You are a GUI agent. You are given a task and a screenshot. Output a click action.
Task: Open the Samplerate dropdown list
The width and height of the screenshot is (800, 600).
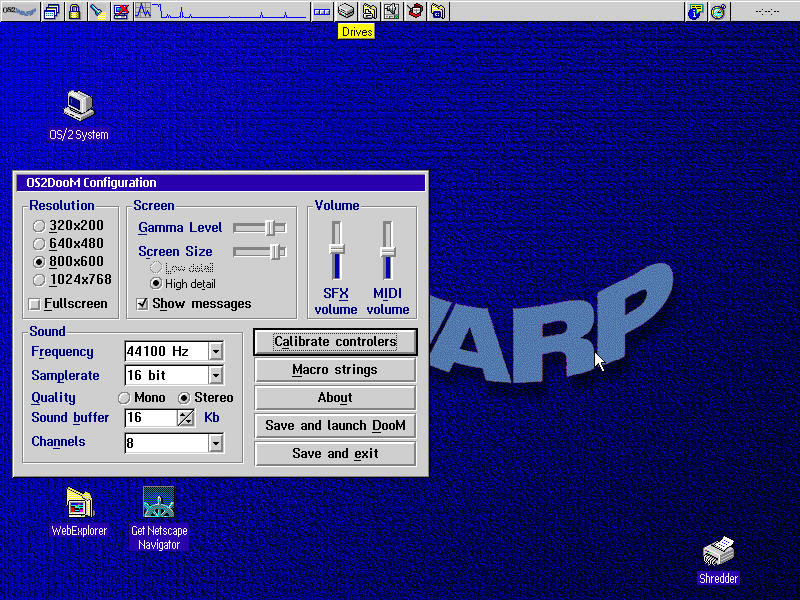click(x=215, y=376)
